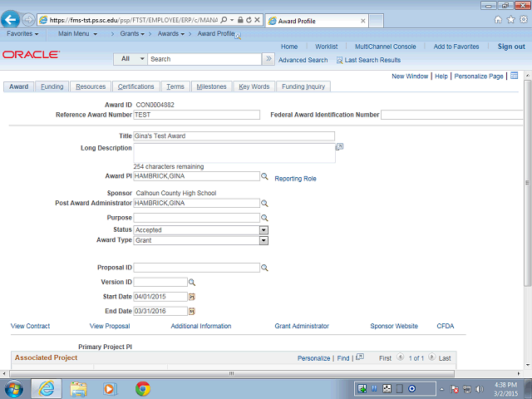Click the search go arrows button
This screenshot has height=399, width=532.
pyautogui.click(x=268, y=59)
